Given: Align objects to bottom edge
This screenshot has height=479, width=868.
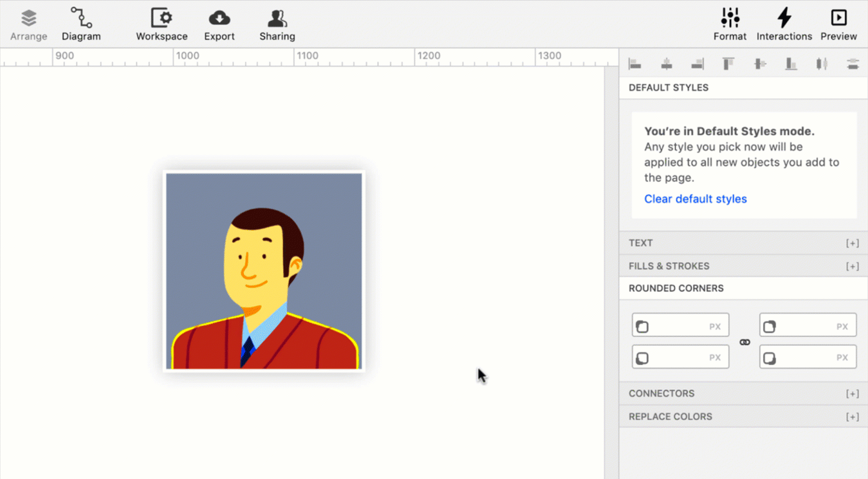Looking at the screenshot, I should pos(791,64).
